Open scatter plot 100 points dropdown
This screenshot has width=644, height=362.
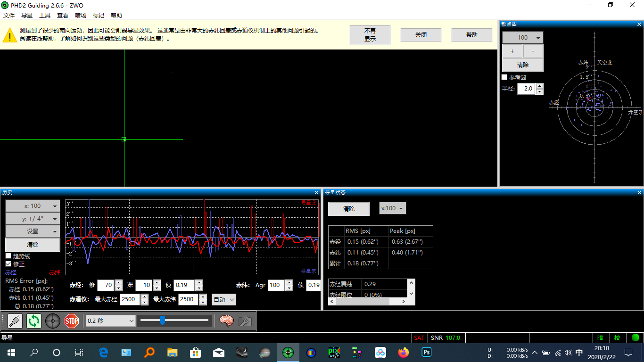523,38
